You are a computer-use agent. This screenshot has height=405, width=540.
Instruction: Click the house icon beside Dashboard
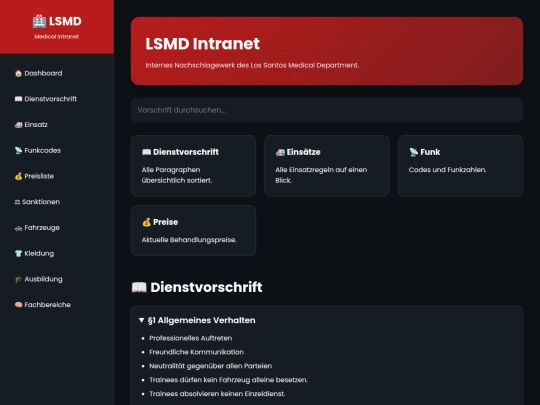pos(18,73)
